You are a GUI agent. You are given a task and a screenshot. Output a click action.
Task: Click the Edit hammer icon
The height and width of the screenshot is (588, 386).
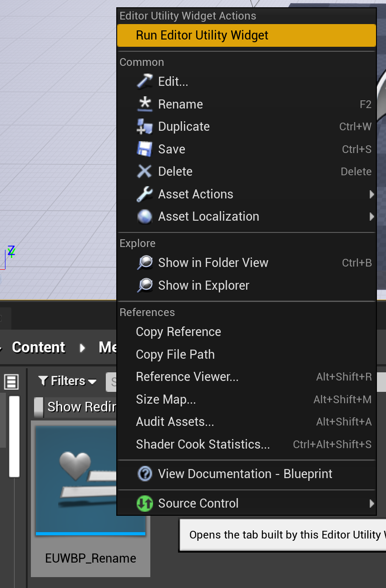(145, 81)
